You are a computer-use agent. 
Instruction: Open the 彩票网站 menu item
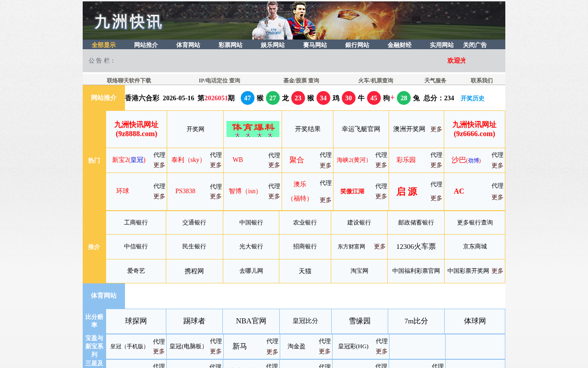(231, 45)
